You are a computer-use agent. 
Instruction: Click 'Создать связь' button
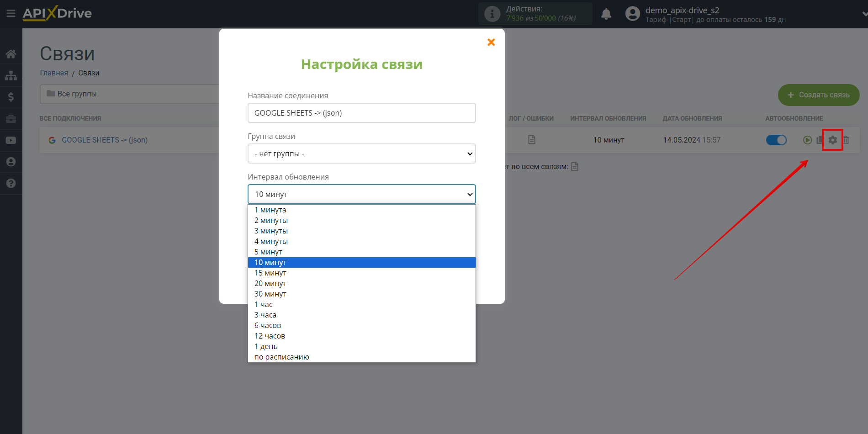pos(819,95)
